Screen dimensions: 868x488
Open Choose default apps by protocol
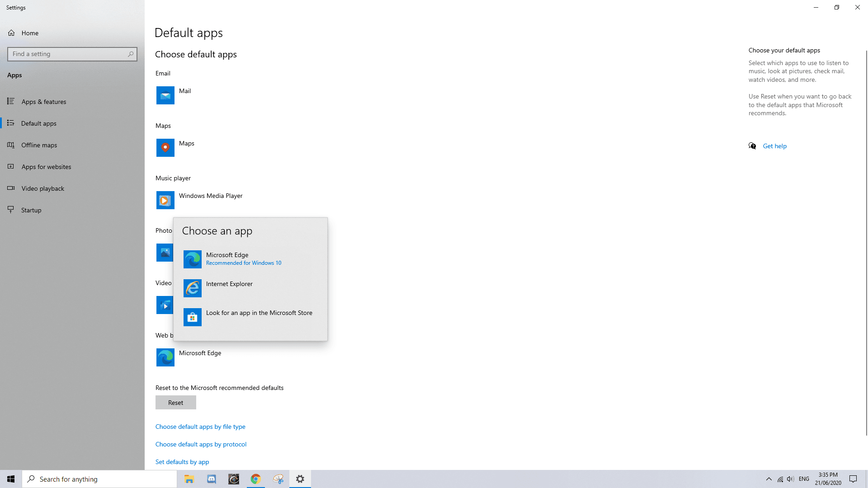201,444
